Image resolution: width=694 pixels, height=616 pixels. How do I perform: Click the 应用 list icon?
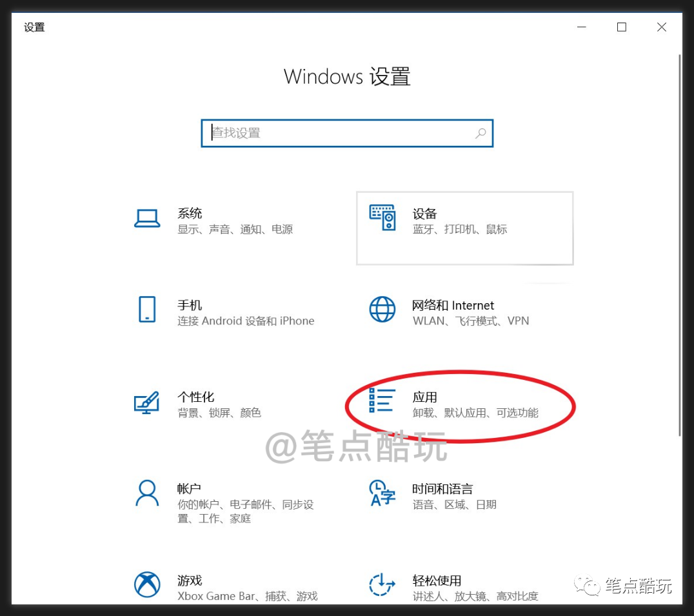point(382,400)
